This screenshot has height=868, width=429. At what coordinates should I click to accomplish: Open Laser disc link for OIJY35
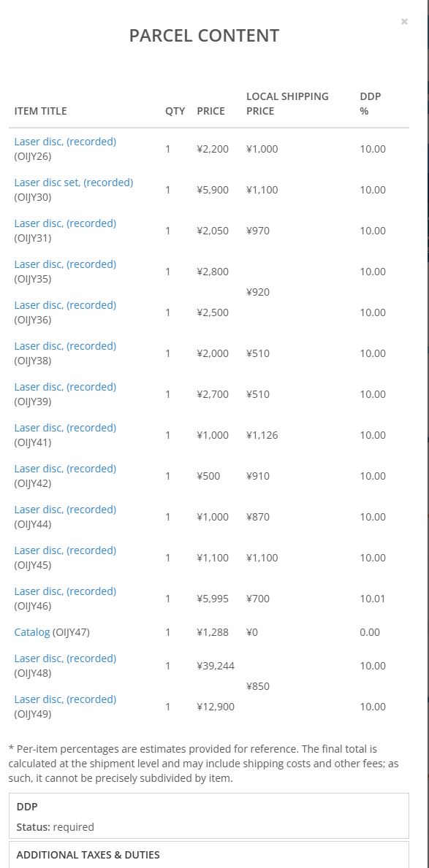pyautogui.click(x=65, y=264)
